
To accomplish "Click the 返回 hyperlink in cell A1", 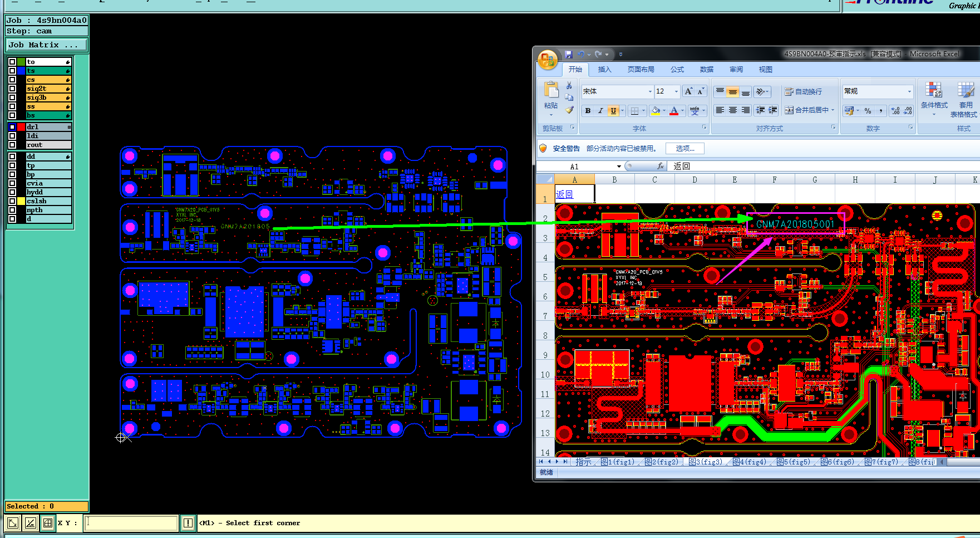I will (564, 194).
